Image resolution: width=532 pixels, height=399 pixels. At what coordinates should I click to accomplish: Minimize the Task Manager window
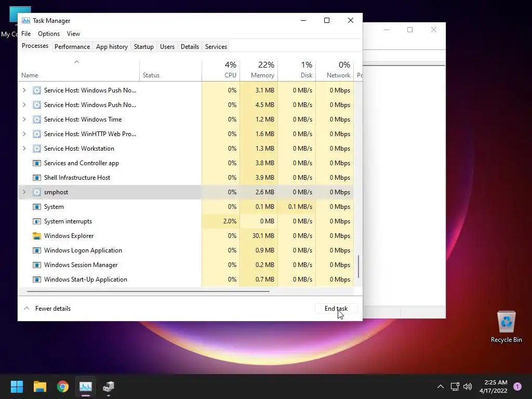pyautogui.click(x=303, y=20)
